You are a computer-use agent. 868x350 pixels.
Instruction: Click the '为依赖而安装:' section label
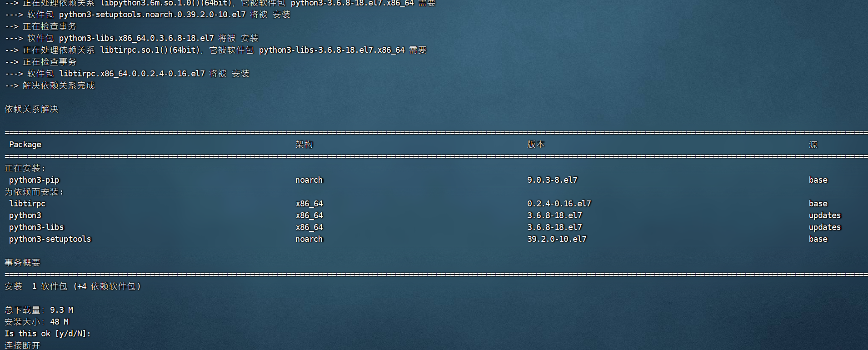[x=34, y=192]
